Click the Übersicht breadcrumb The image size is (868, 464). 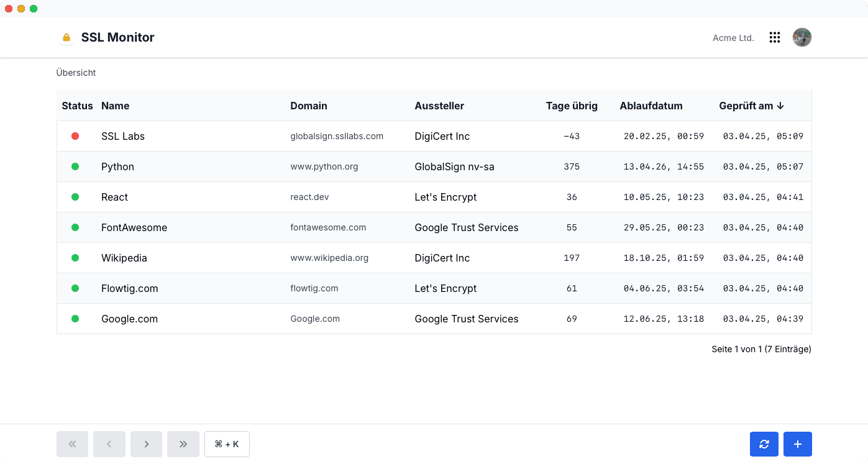point(76,73)
